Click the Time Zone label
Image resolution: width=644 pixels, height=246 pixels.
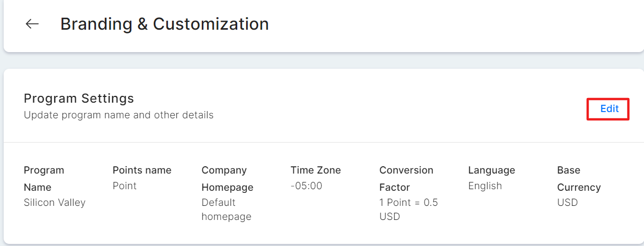(x=315, y=170)
